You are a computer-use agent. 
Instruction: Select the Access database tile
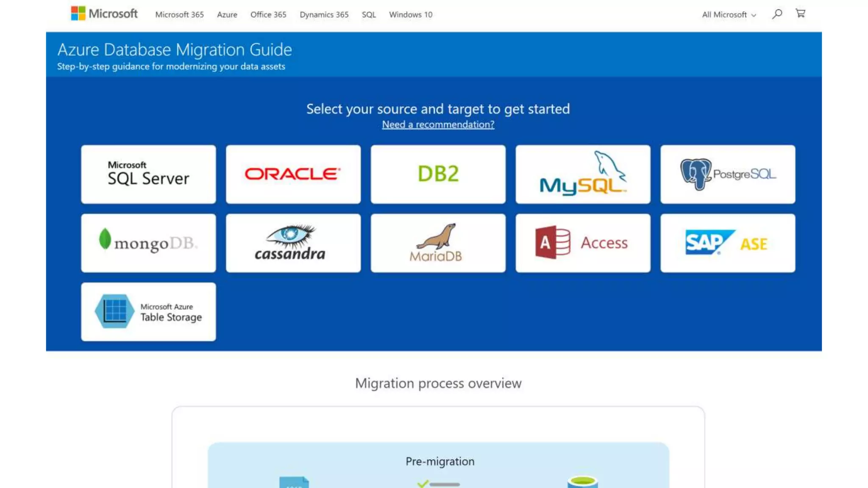[583, 243]
